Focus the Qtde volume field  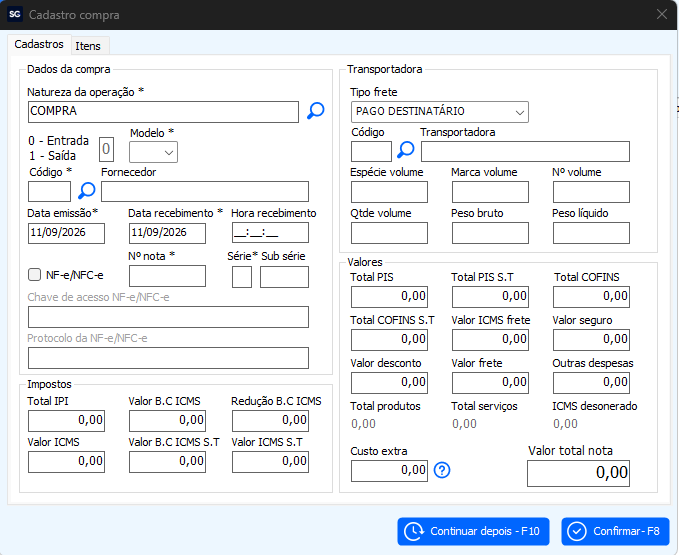point(389,233)
